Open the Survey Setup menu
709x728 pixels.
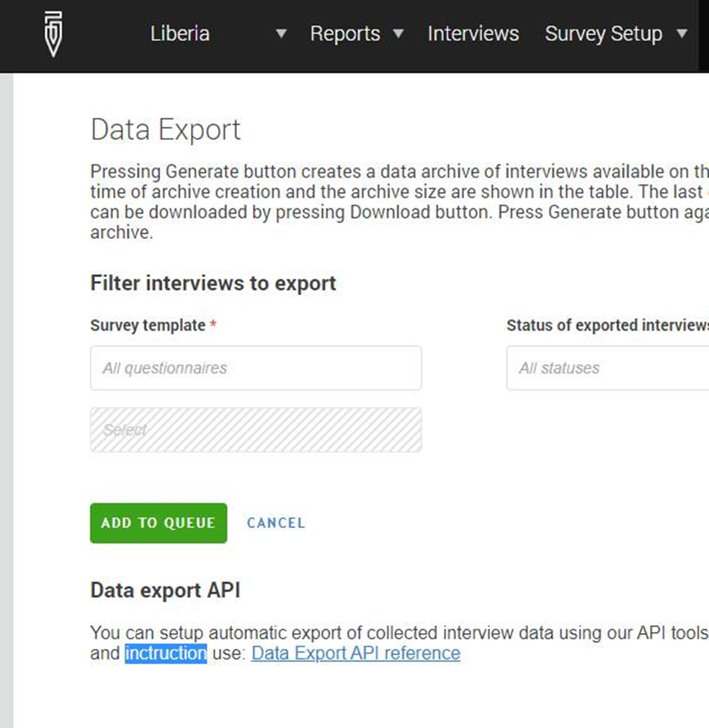[x=615, y=34]
